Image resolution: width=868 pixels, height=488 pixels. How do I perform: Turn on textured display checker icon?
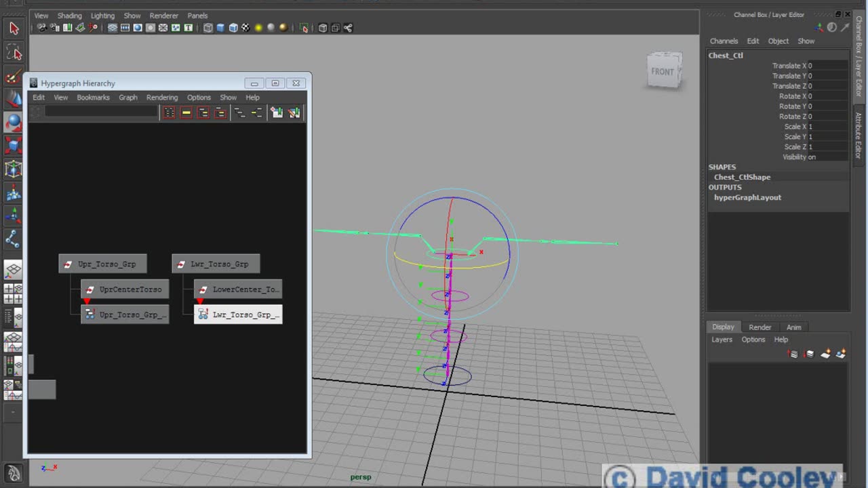tap(245, 28)
